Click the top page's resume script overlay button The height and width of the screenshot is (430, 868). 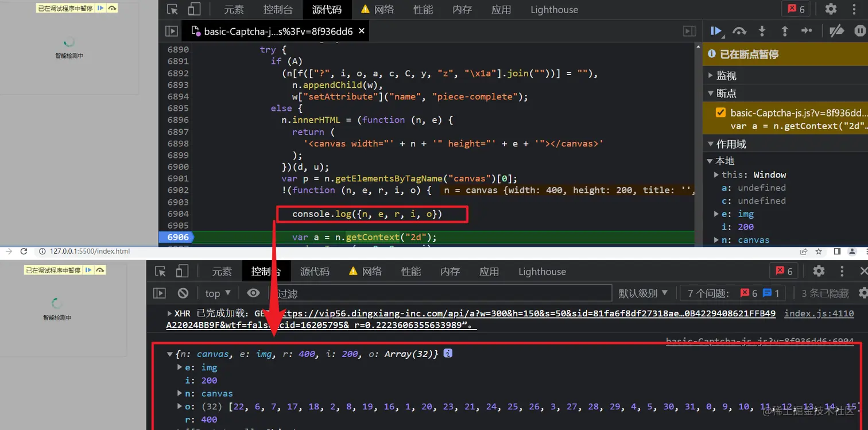tap(101, 8)
